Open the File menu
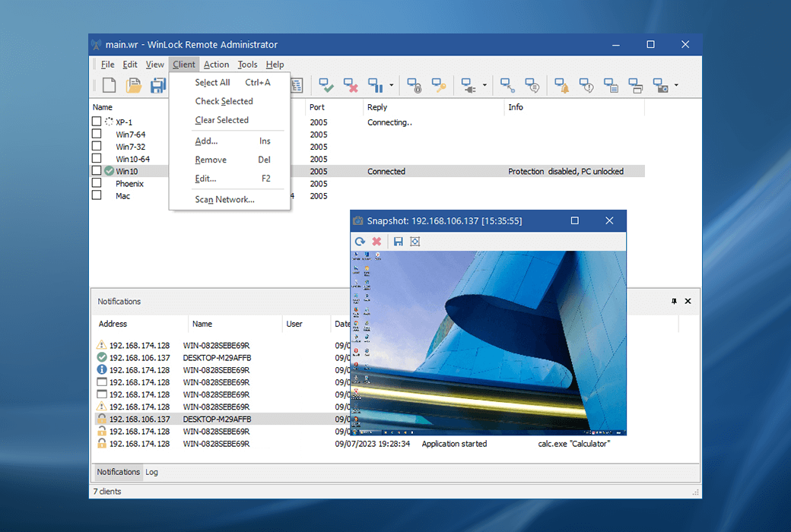The width and height of the screenshot is (791, 532). point(107,65)
